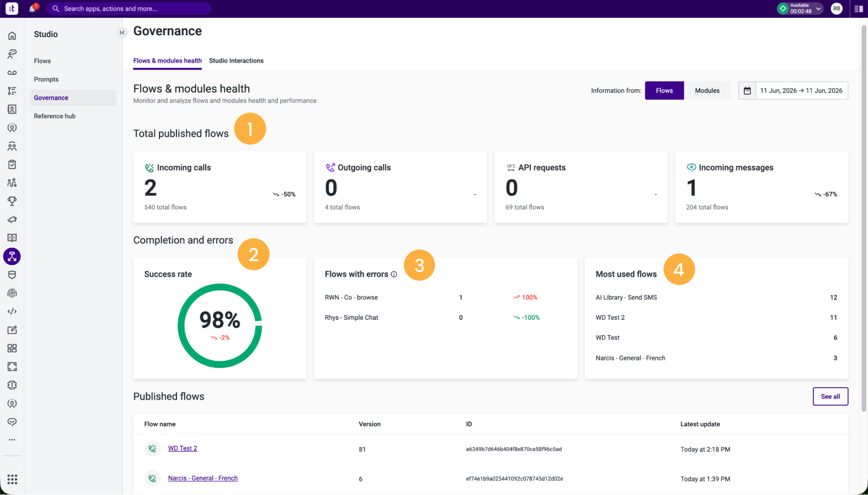Screen dimensions: 868x495
Task: Click the page vertical scrollbar
Action: pyautogui.click(x=864, y=217)
